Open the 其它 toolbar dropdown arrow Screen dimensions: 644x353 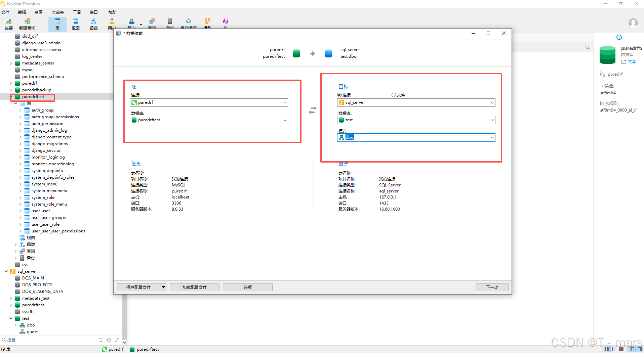coord(141,25)
